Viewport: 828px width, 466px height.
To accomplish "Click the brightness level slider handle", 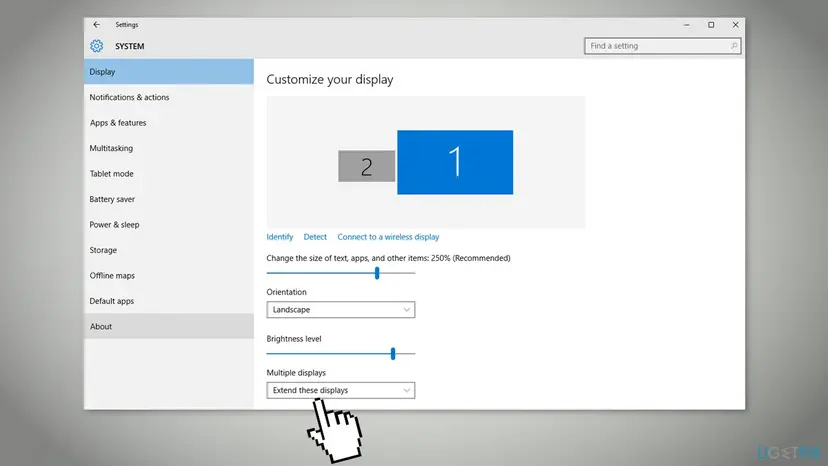I will (x=393, y=353).
